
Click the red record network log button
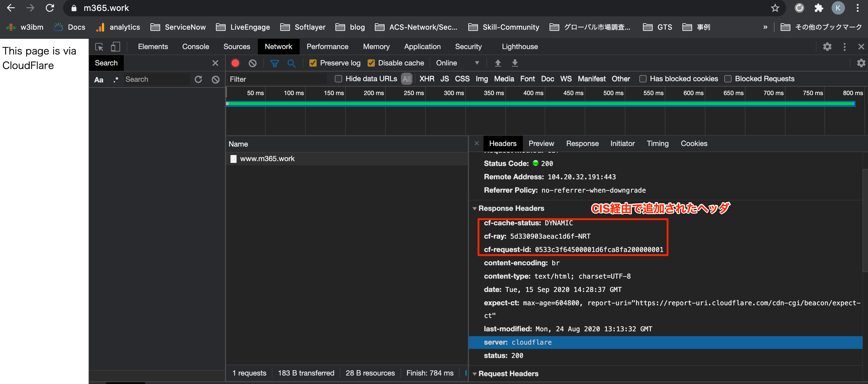coord(235,63)
